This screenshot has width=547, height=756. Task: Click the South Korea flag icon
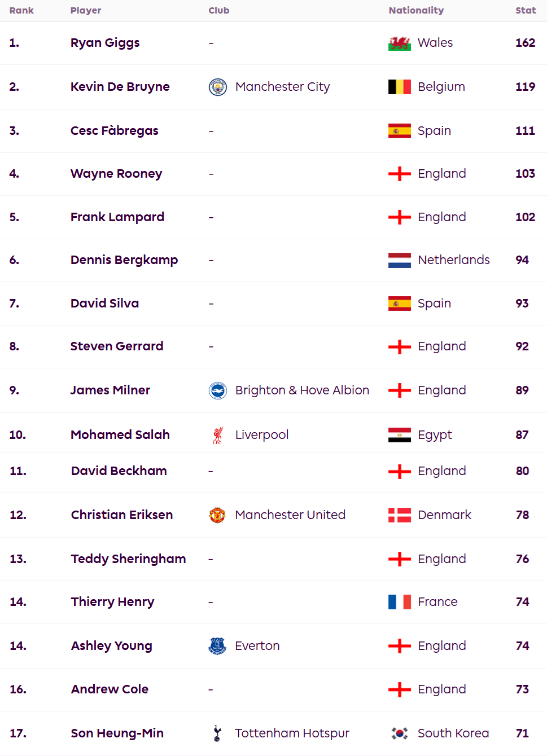coord(400,733)
